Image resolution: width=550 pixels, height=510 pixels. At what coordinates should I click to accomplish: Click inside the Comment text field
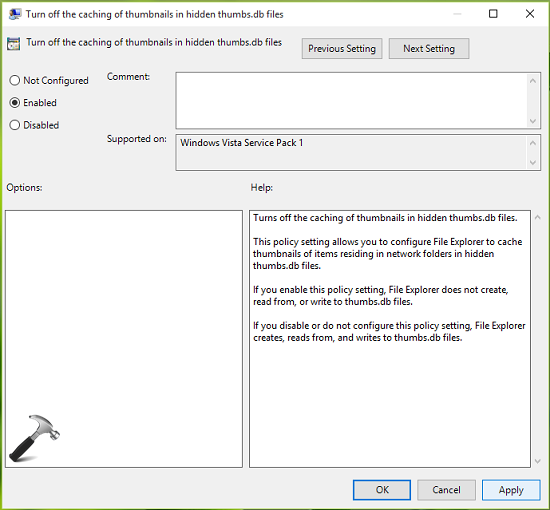pyautogui.click(x=351, y=101)
